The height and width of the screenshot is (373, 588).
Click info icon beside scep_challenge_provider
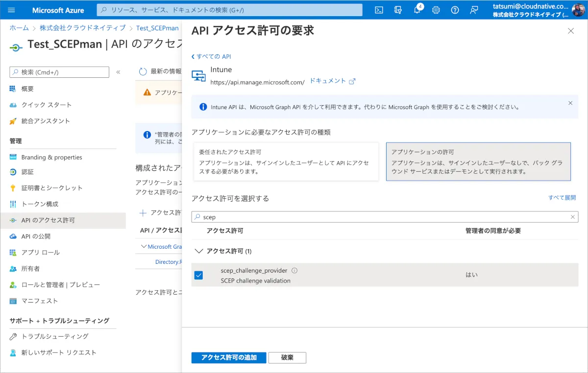coord(294,271)
